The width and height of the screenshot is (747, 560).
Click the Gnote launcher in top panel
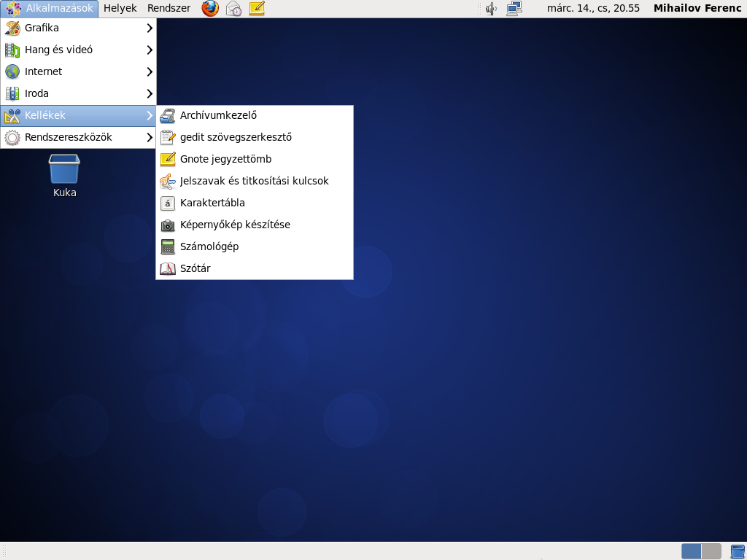257,9
